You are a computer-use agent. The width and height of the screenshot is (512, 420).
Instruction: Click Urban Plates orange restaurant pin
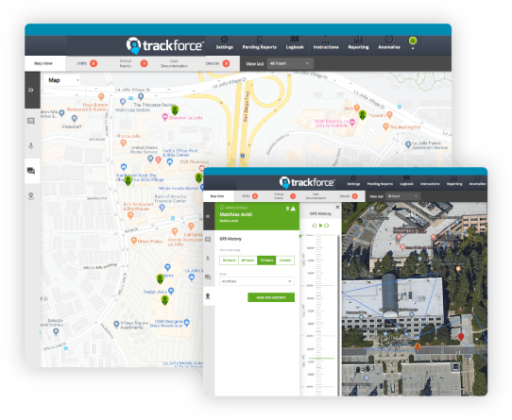point(133,241)
